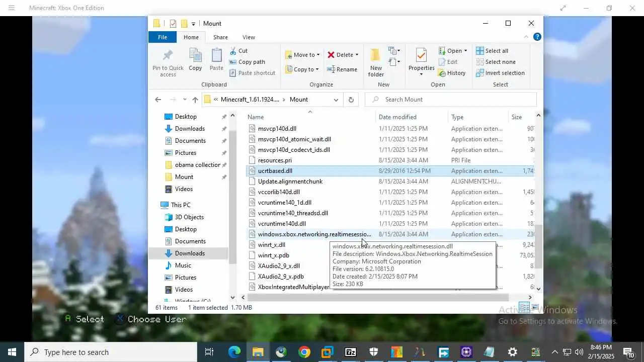Select vcruntime140_threadsd.dll in the list
Viewport: 644px width, 362px height.
[293, 213]
